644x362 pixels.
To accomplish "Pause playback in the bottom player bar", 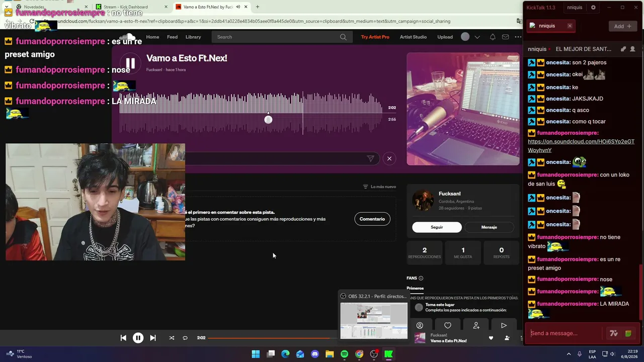I will [x=138, y=338].
